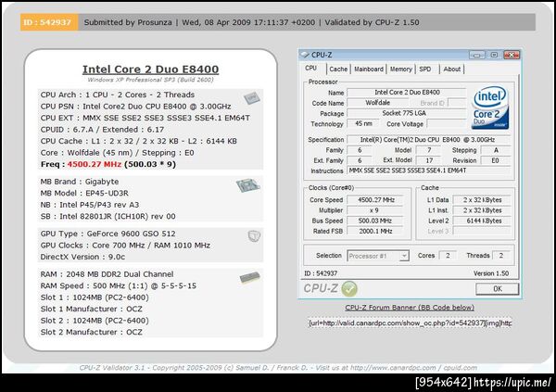Screen dimensions: 556x392
Task: Click the L1 Data 2 x 32 KBytes field
Action: (482, 200)
